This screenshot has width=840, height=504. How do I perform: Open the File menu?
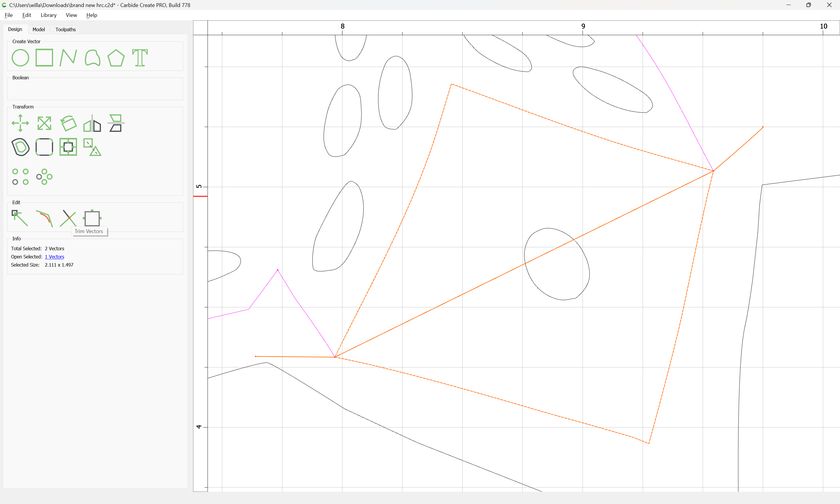pyautogui.click(x=8, y=15)
